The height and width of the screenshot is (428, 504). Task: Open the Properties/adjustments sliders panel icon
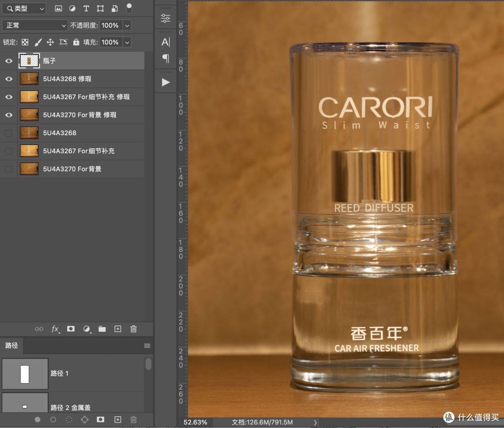click(166, 18)
